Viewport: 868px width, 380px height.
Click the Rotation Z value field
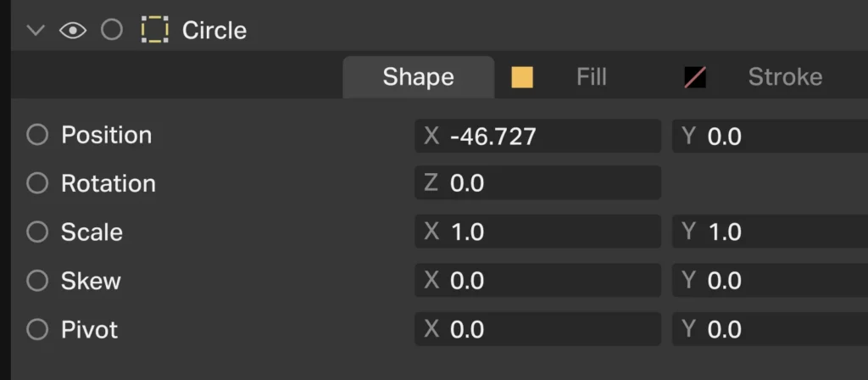point(537,183)
